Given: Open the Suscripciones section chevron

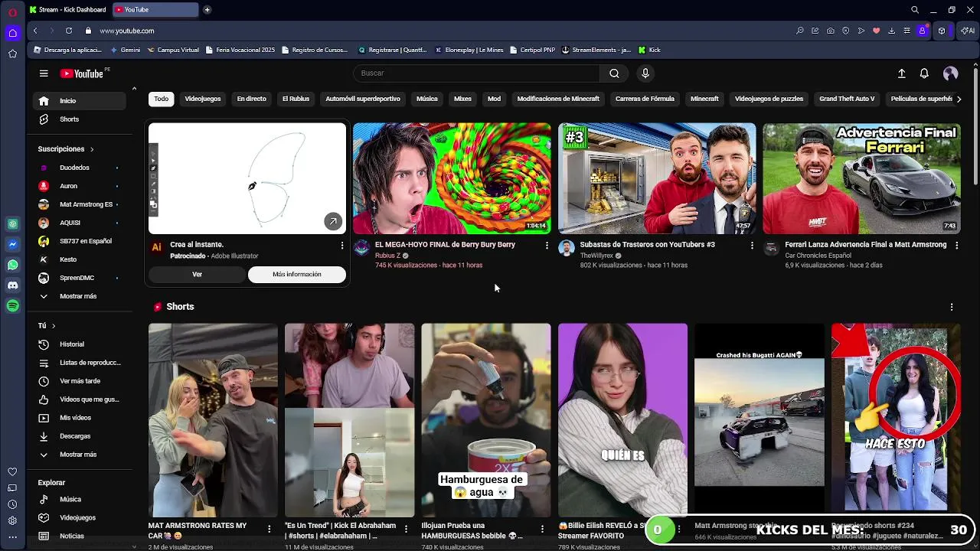Looking at the screenshot, I should 92,149.
